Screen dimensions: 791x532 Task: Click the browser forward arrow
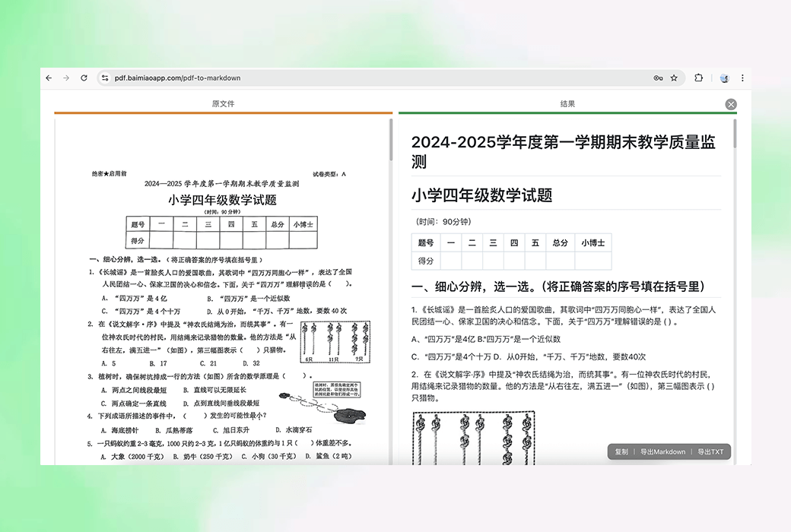[x=66, y=78]
